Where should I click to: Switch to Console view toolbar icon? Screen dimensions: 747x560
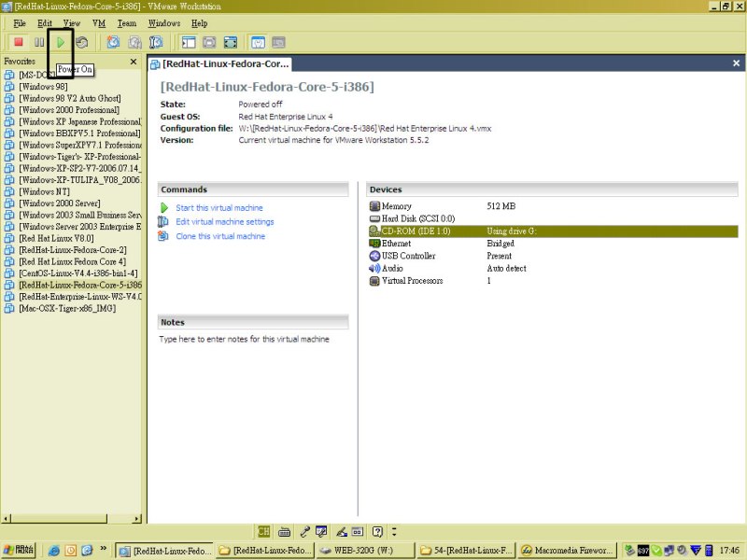tap(278, 42)
